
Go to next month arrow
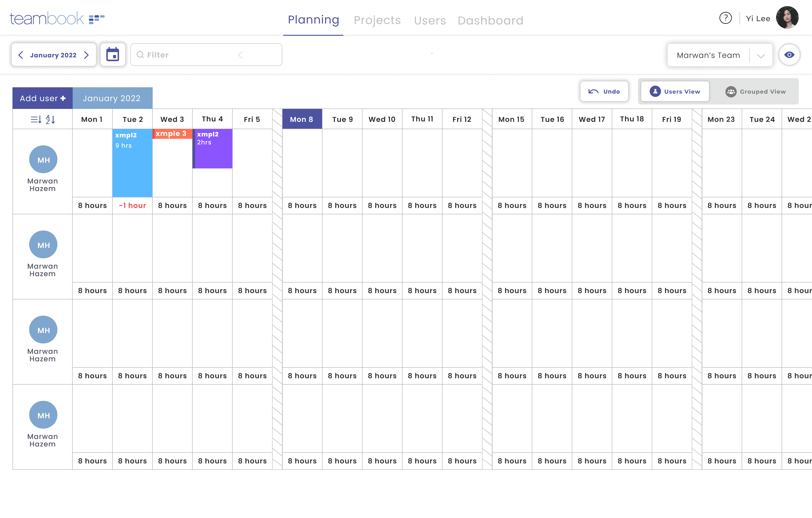[86, 55]
